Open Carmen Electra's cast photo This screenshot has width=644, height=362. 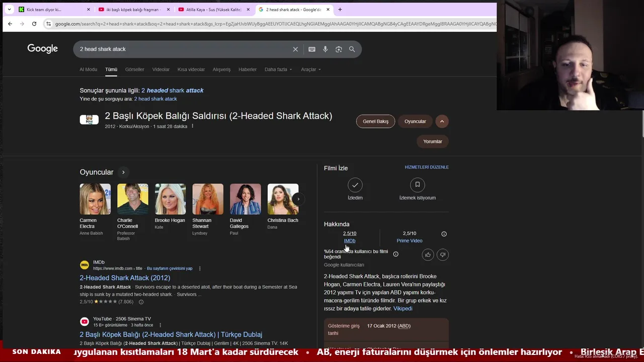[95, 199]
